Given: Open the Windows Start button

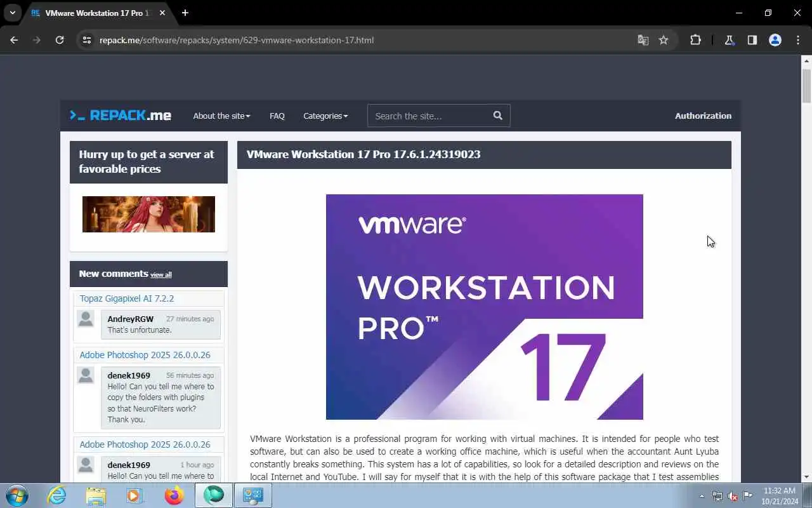Looking at the screenshot, I should tap(16, 495).
